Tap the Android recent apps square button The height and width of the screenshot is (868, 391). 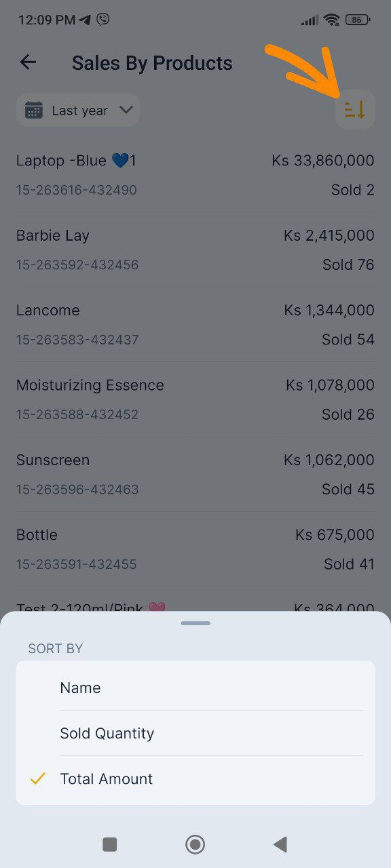pos(109,844)
